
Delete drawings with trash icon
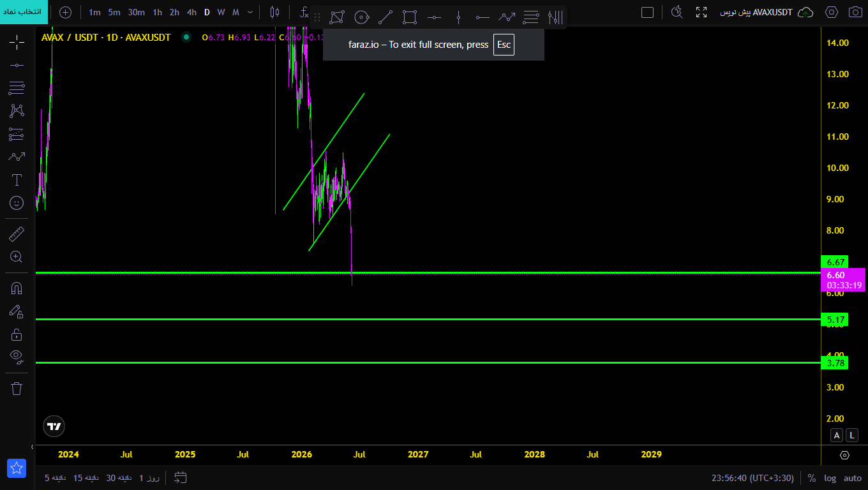pos(17,388)
